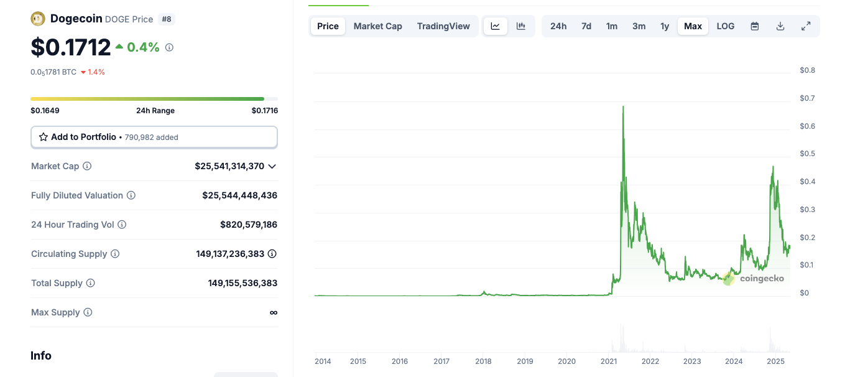Select the Market Cap chart tab
This screenshot has width=868, height=377.
[x=378, y=26]
